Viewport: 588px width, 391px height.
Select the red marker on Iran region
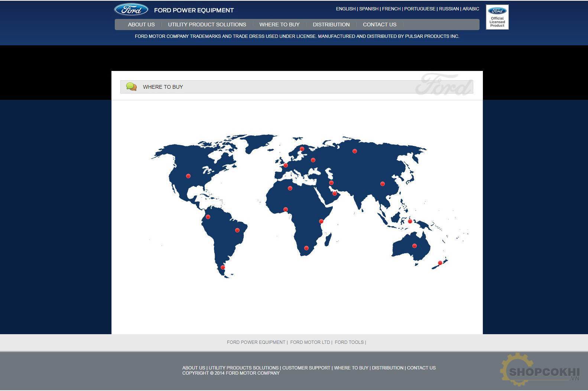tap(331, 183)
